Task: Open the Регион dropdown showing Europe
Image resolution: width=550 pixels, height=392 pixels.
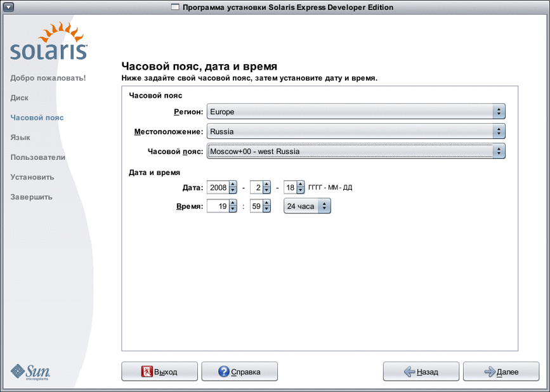Action: pos(356,112)
